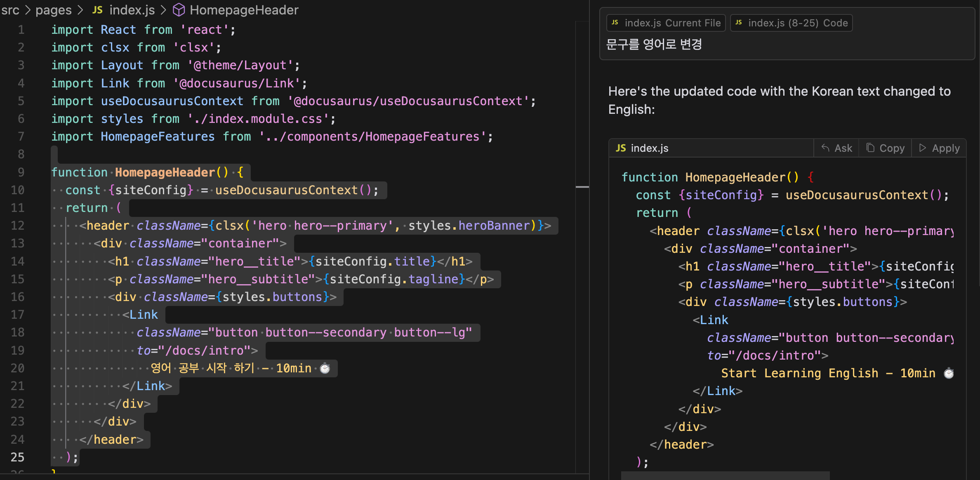Viewport: 980px width, 480px height.
Task: Expand the chevron after index.js breadcrumb
Action: 163,10
